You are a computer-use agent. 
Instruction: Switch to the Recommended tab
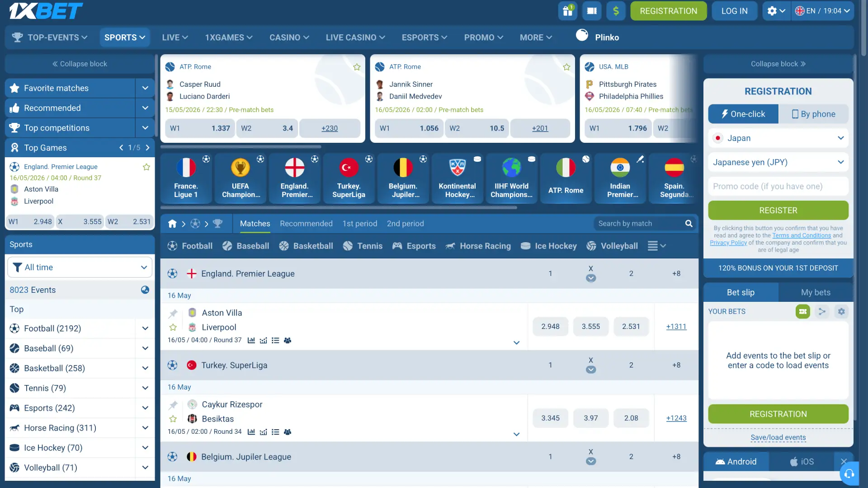[x=306, y=224]
